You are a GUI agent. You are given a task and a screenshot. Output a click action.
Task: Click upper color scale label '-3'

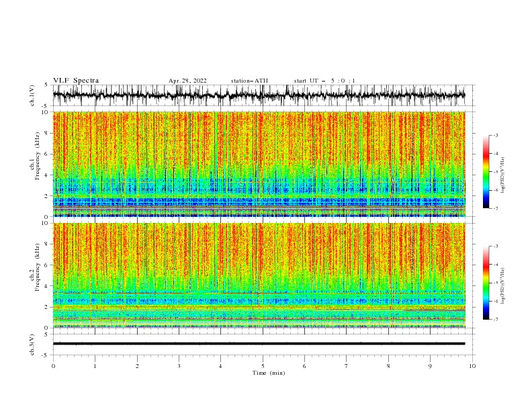click(495, 135)
